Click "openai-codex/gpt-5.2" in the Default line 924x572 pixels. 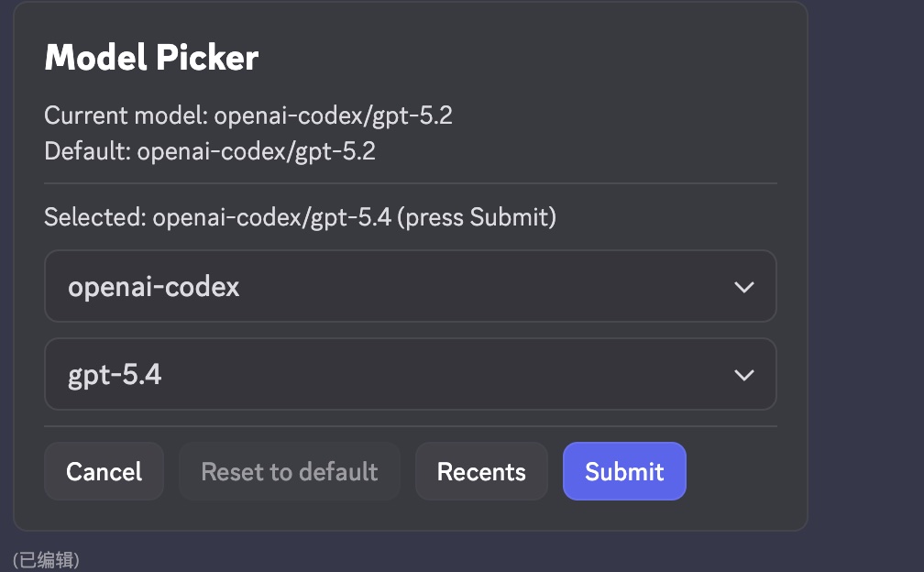pyautogui.click(x=257, y=151)
